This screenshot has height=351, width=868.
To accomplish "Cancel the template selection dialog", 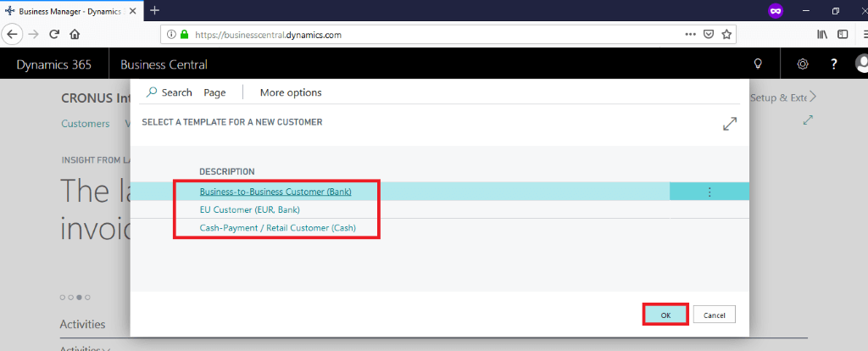I will (714, 315).
